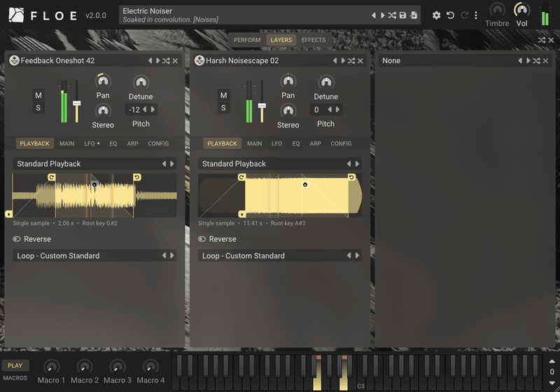Mute the Feedback Oneshot 42 layer
This screenshot has height=392, width=560.
click(38, 95)
